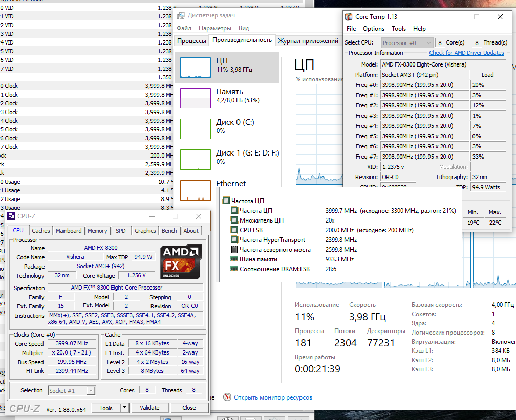The width and height of the screenshot is (516, 420).
Task: Open the Файл menu in Task Manager
Action: tap(184, 28)
